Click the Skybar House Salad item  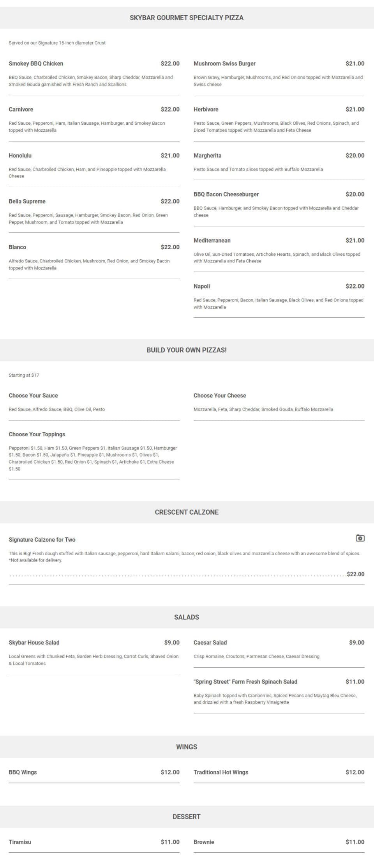coord(34,643)
